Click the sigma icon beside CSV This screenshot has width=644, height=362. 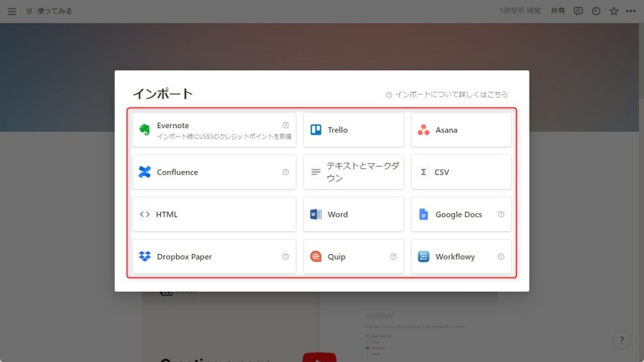point(423,172)
